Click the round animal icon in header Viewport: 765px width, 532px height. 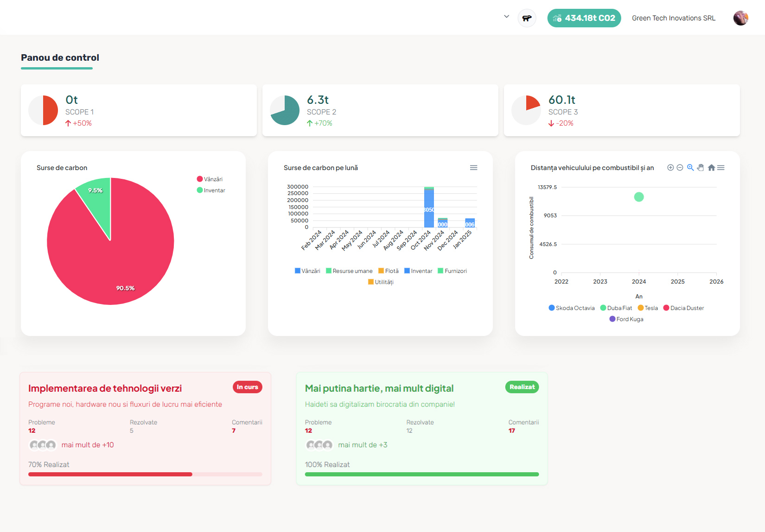pos(527,18)
